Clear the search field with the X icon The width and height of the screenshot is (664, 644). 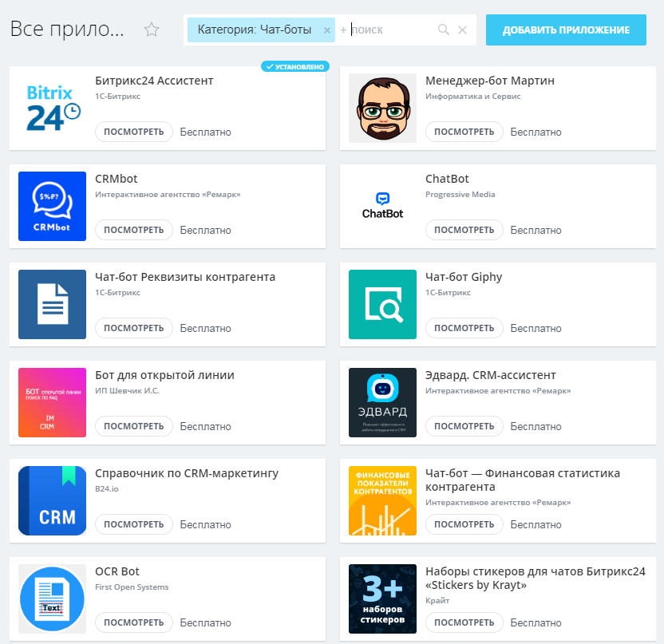462,30
